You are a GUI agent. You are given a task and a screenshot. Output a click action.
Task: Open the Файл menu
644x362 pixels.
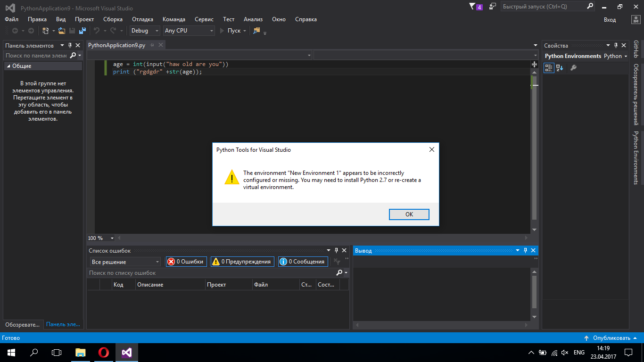click(12, 19)
